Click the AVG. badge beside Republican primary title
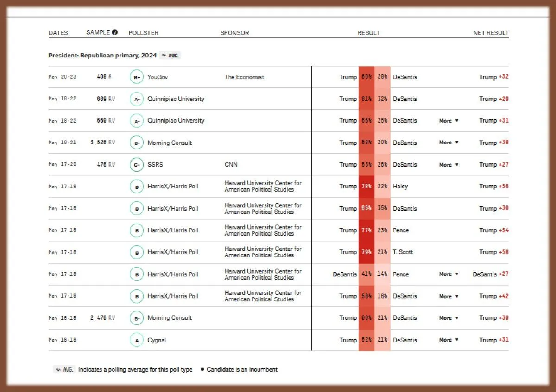This screenshot has height=392, width=556. (x=170, y=56)
